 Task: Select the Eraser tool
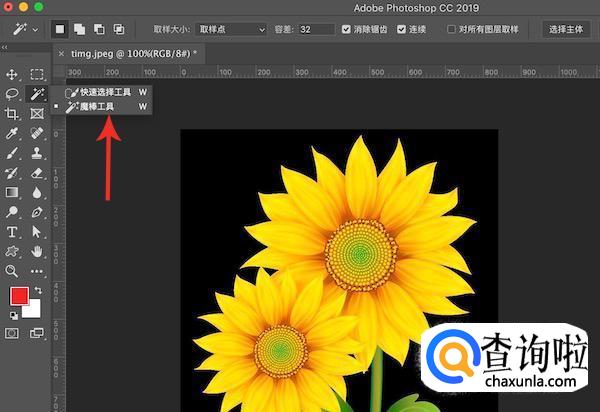point(37,173)
